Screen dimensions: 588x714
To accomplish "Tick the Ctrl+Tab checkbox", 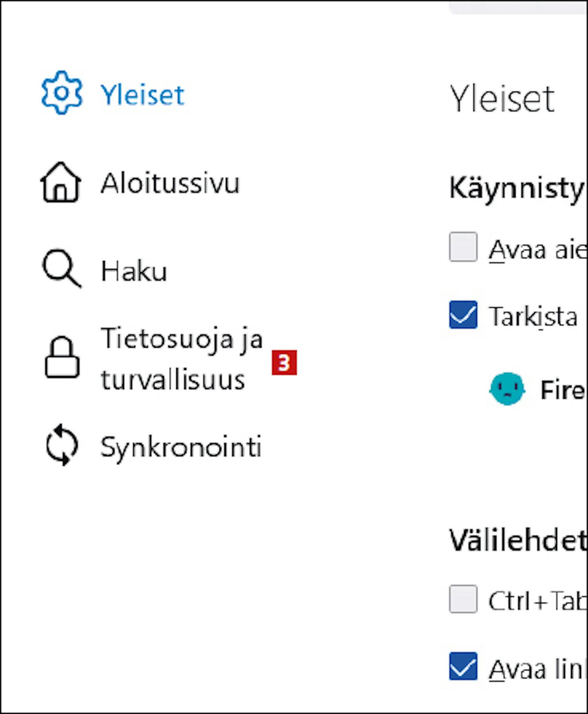I will click(x=463, y=599).
